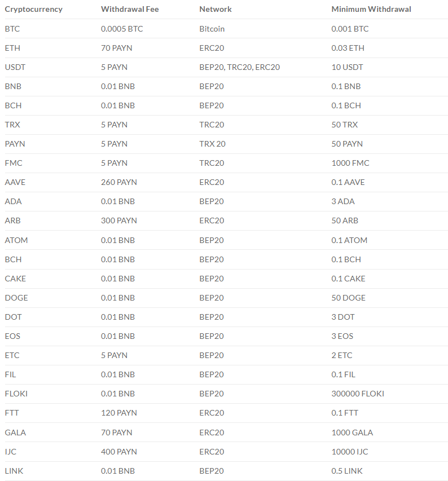Select the 300000 FLOKI minimum withdrawal
The image size is (448, 481).
(358, 394)
